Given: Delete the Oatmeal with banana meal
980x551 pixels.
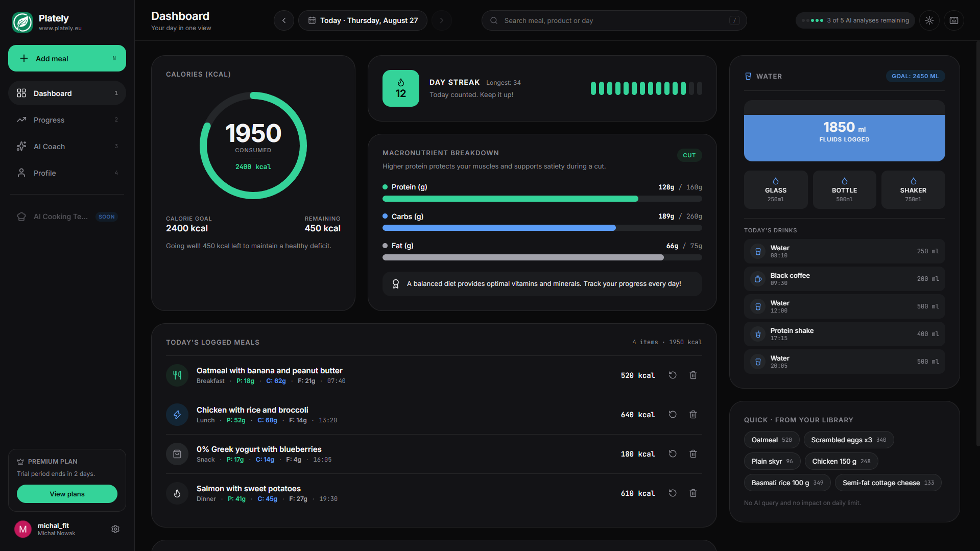Looking at the screenshot, I should [x=693, y=375].
